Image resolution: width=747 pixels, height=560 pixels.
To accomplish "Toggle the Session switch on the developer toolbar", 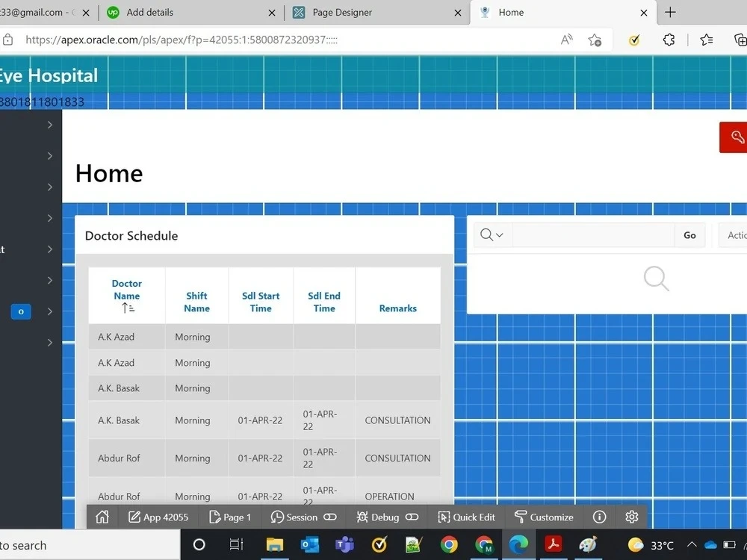I will (x=330, y=517).
